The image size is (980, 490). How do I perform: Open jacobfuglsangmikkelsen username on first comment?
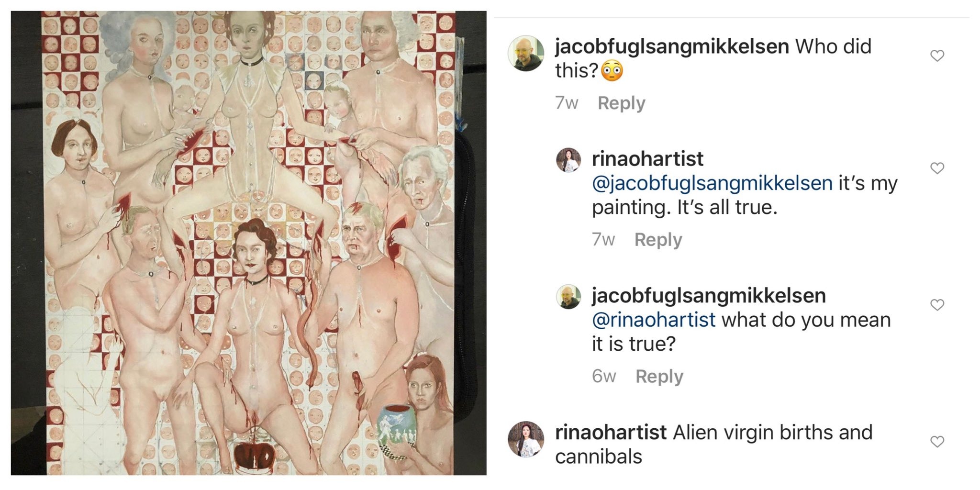[672, 47]
